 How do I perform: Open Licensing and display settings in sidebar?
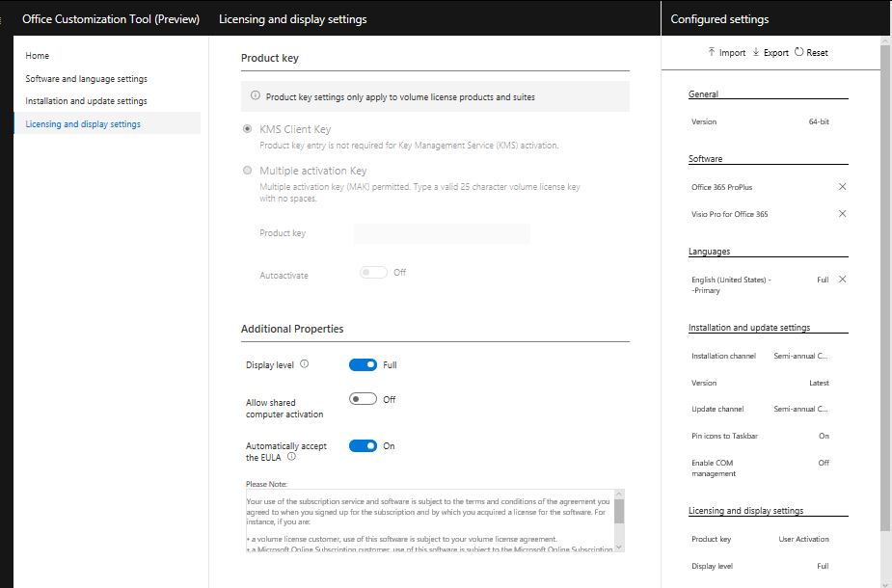click(107, 123)
